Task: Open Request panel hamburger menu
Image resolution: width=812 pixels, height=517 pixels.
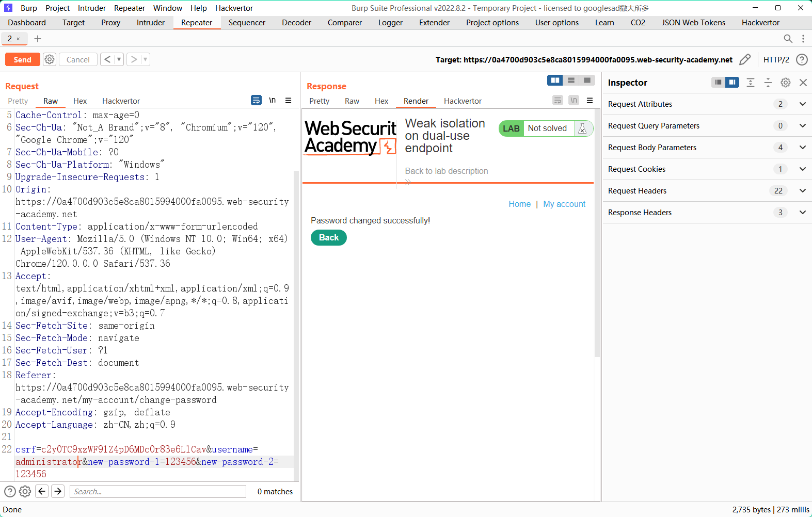Action: (x=289, y=100)
